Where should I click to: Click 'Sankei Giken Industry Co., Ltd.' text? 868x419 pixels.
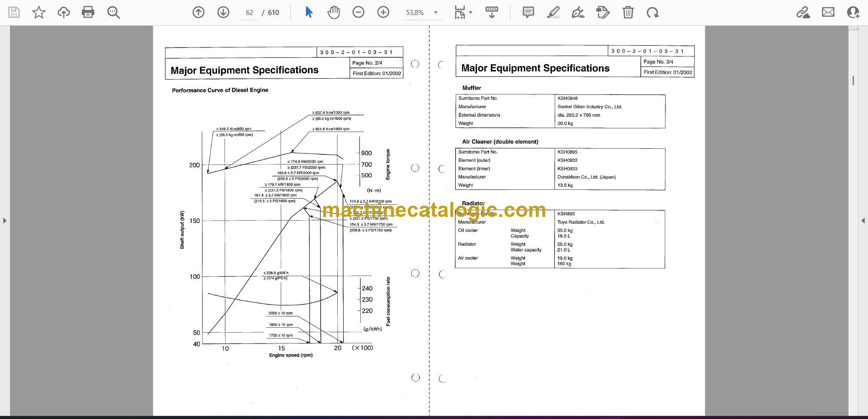point(590,107)
